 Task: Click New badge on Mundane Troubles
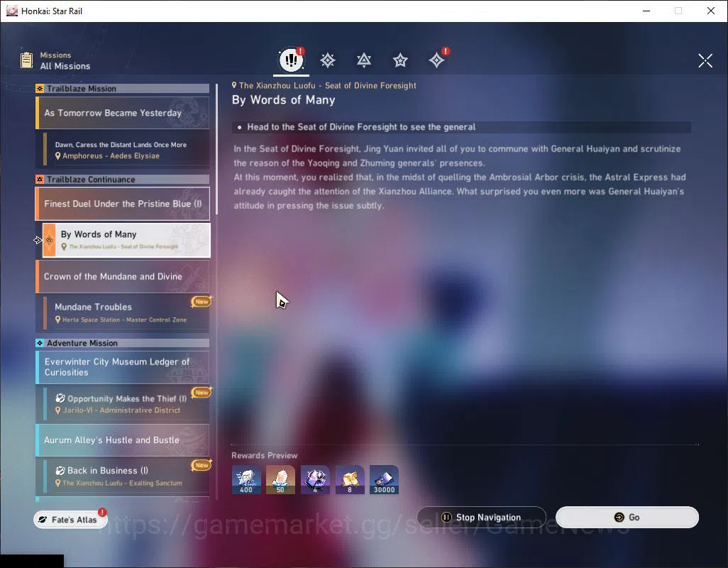coord(202,302)
